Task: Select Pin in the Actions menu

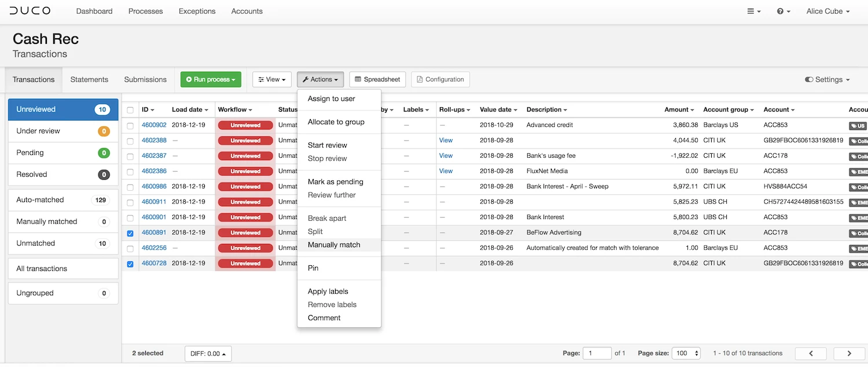Action: [339, 268]
